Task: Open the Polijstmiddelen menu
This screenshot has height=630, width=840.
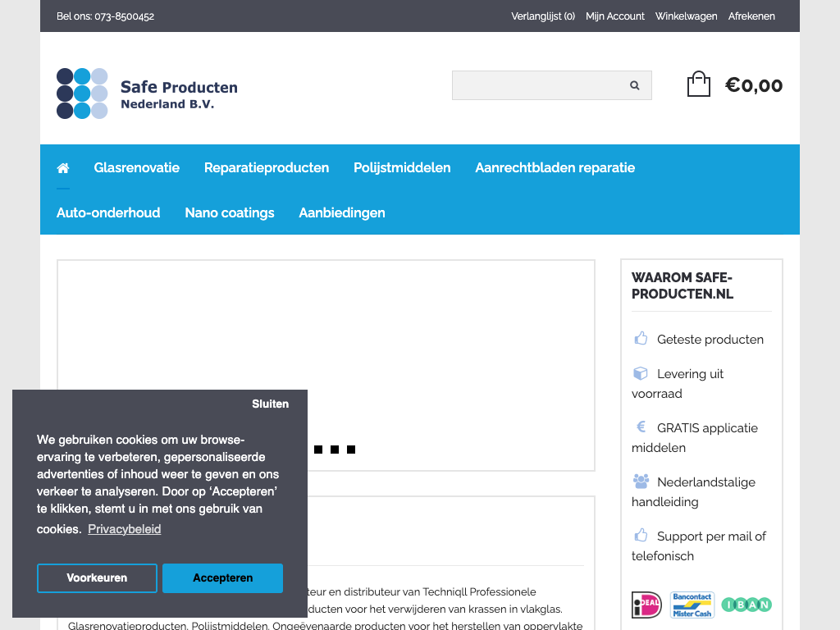Action: click(x=402, y=167)
